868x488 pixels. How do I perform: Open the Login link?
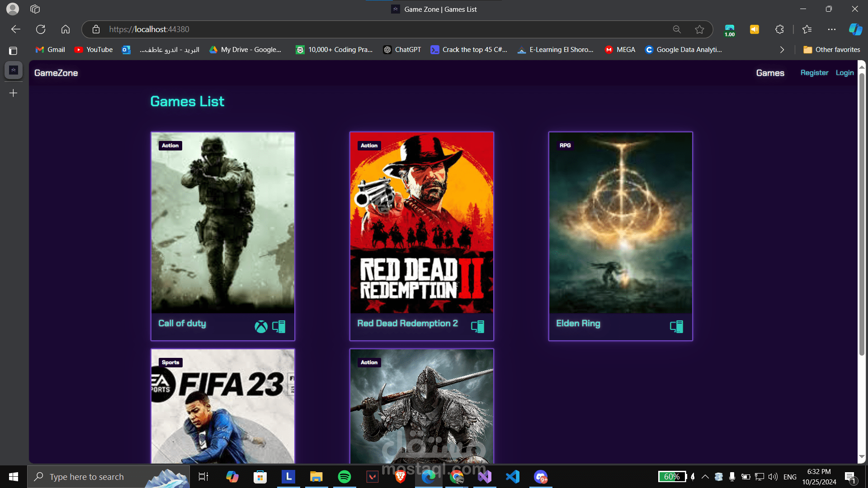click(x=844, y=73)
